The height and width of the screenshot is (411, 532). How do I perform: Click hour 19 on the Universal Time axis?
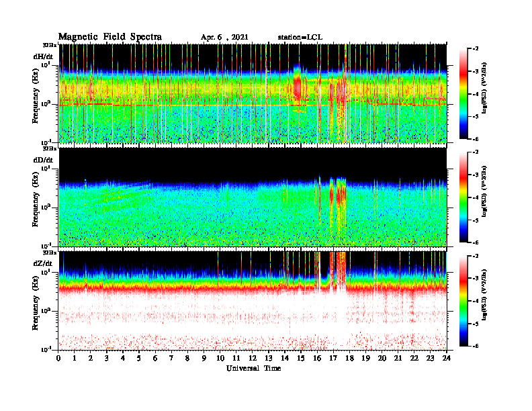click(365, 358)
